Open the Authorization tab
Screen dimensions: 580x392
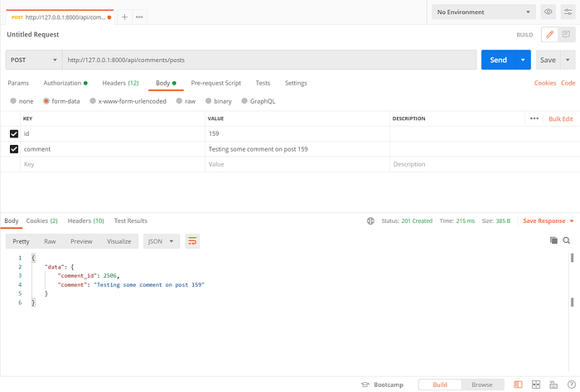[x=65, y=83]
